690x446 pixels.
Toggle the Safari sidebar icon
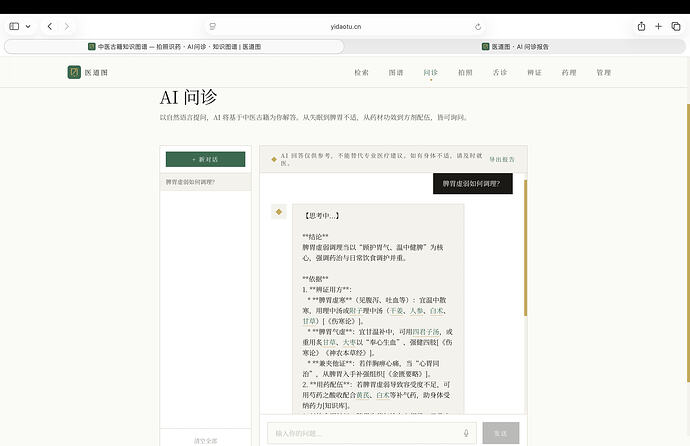click(14, 26)
